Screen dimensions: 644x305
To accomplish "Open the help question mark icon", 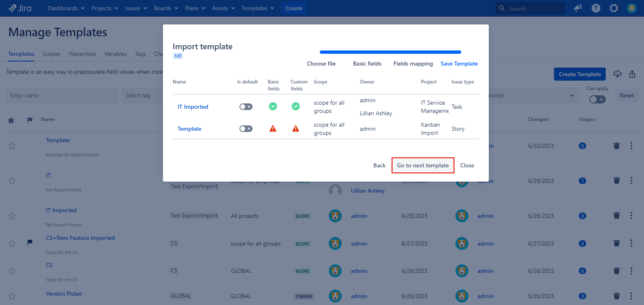I will (x=596, y=8).
